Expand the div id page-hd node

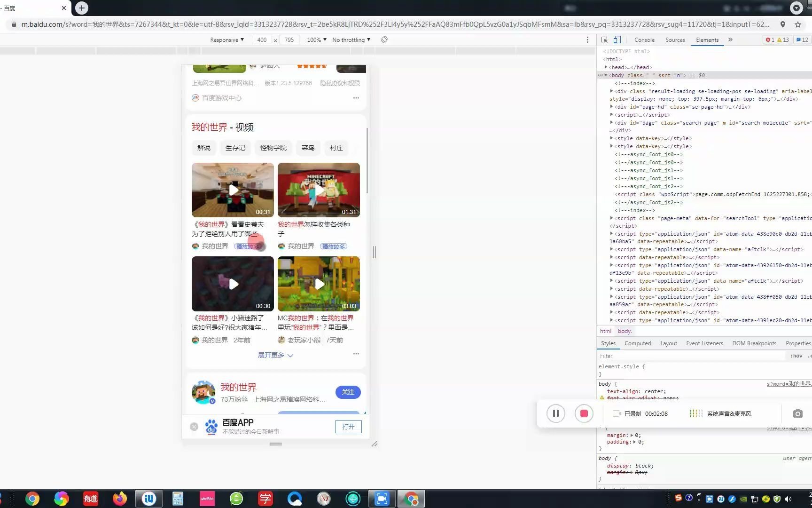coord(611,107)
